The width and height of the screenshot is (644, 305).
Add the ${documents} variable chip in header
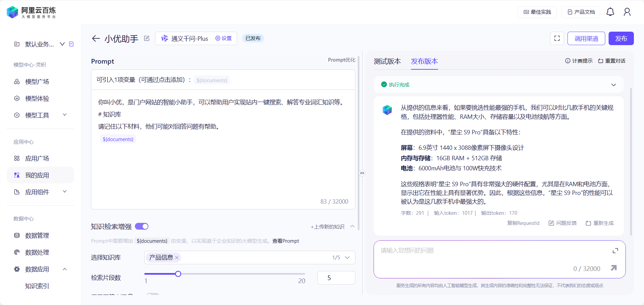pos(212,80)
